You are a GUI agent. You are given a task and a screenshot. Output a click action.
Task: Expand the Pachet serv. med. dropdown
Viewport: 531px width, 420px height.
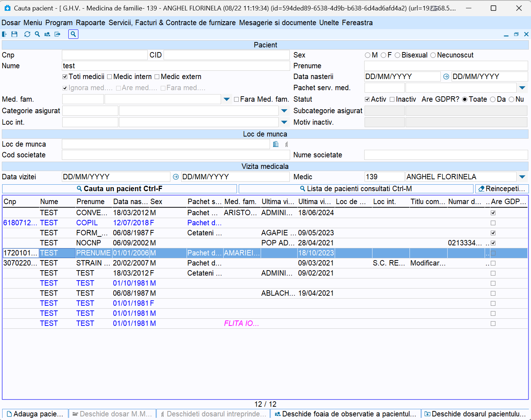point(522,88)
